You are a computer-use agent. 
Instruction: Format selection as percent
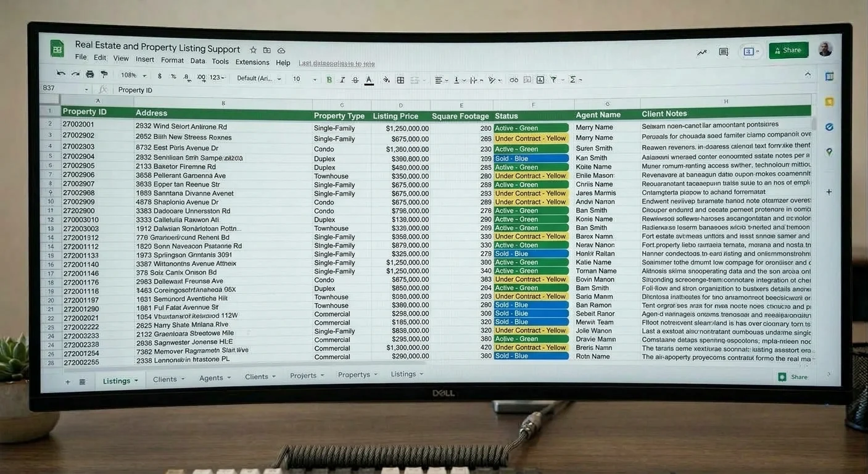click(x=173, y=77)
